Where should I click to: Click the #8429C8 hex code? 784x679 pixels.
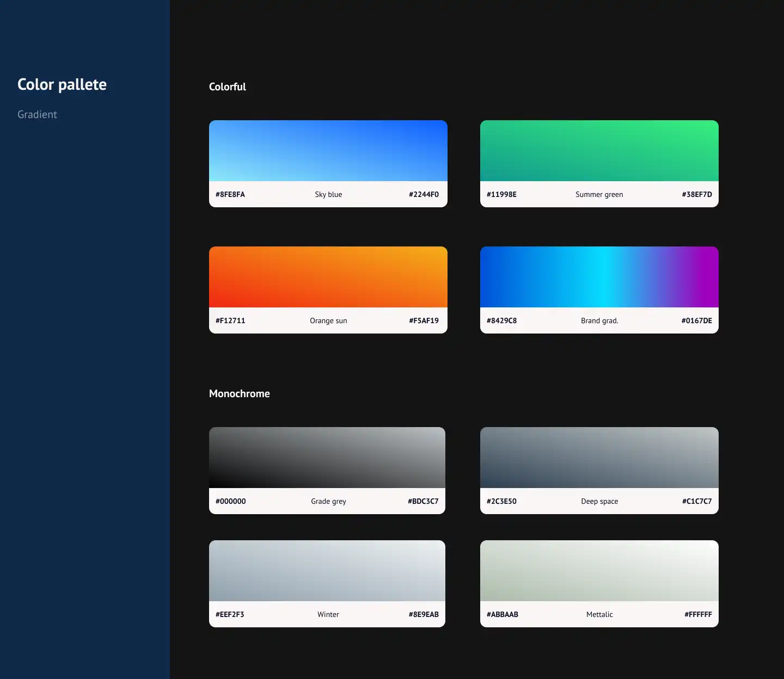tap(501, 320)
